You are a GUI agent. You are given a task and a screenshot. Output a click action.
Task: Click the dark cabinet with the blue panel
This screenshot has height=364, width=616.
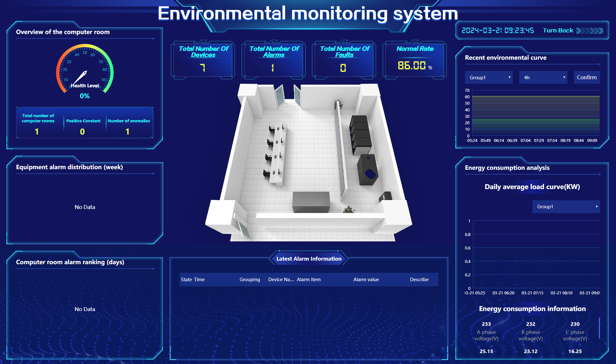[x=368, y=169]
